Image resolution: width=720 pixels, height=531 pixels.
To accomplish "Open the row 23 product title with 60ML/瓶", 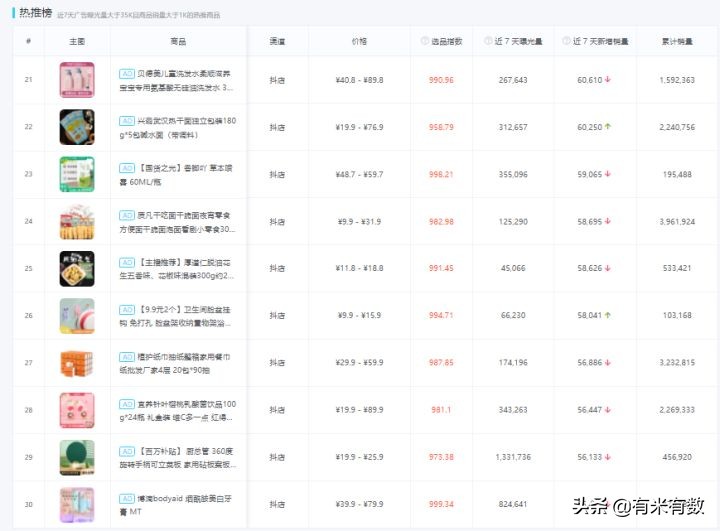I will pos(176,175).
